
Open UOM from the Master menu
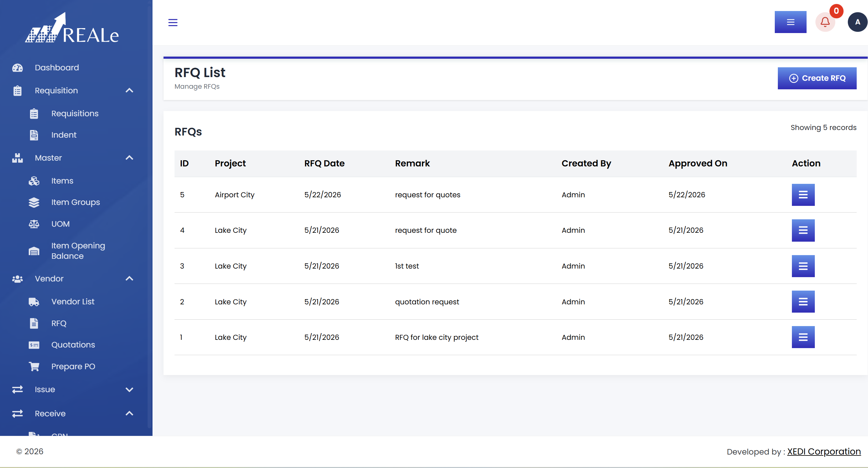[x=60, y=224]
